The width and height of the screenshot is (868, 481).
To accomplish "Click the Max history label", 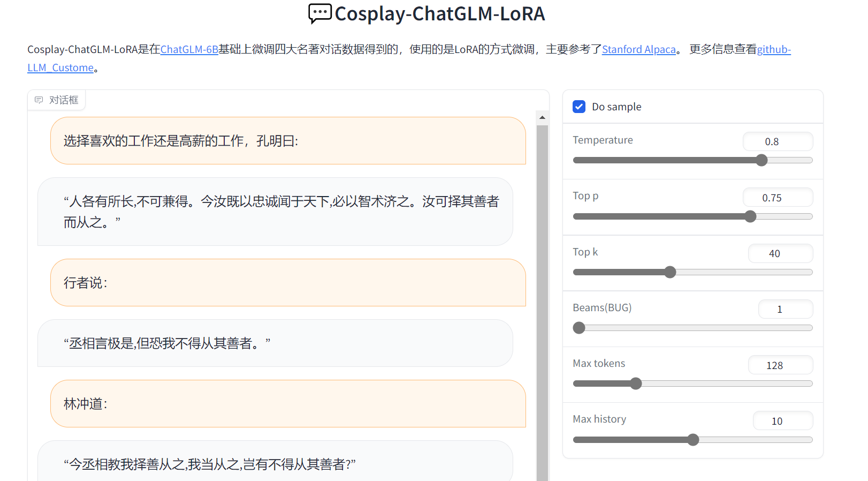I will [599, 419].
